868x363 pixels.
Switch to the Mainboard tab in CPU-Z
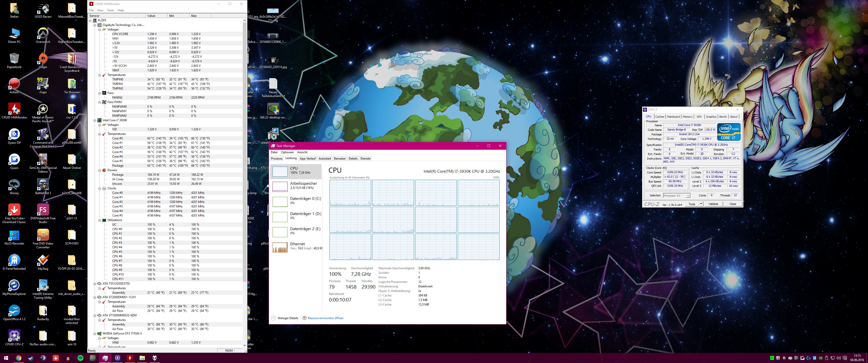[x=673, y=117]
